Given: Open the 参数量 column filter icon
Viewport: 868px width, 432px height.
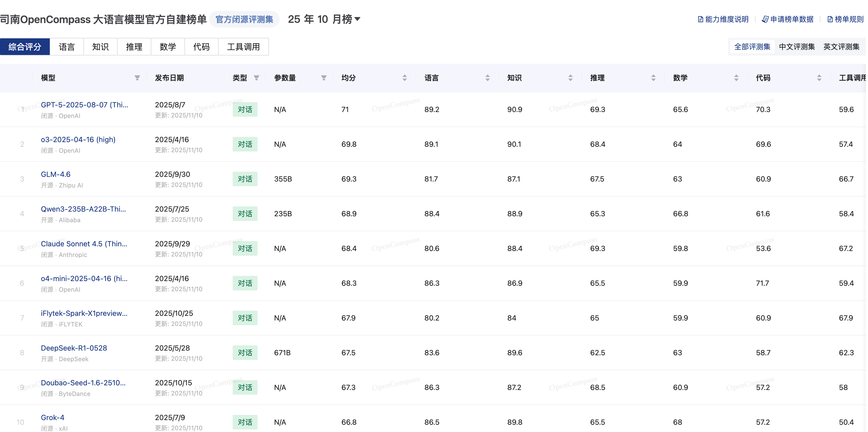Looking at the screenshot, I should (324, 78).
